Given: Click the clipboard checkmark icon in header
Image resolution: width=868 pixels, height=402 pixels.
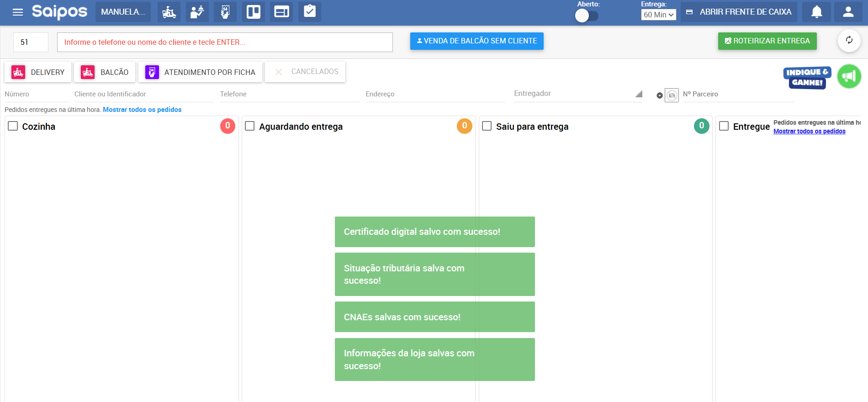Looking at the screenshot, I should pos(310,12).
